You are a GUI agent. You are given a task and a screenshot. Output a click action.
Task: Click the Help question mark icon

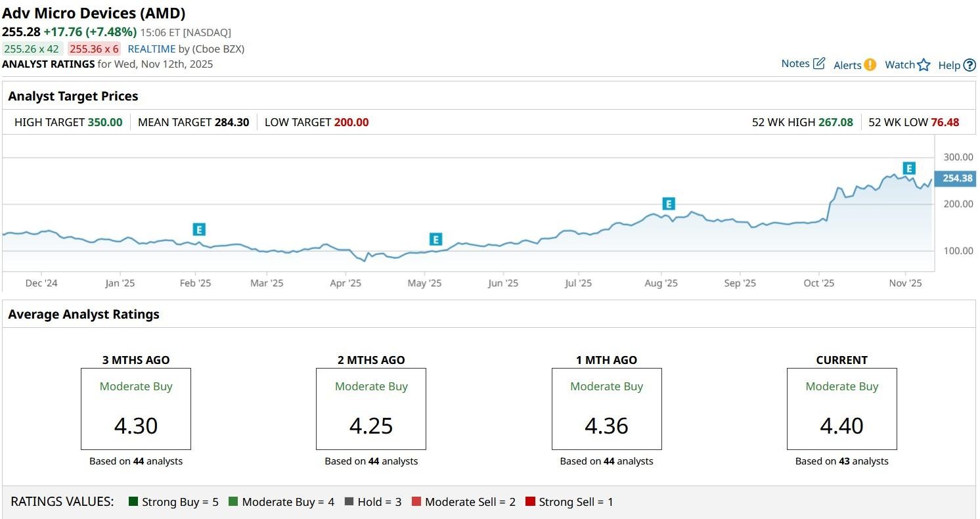[x=969, y=65]
